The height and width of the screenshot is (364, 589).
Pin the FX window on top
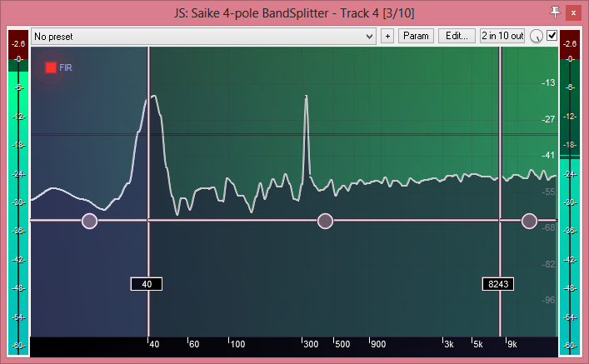pyautogui.click(x=555, y=12)
